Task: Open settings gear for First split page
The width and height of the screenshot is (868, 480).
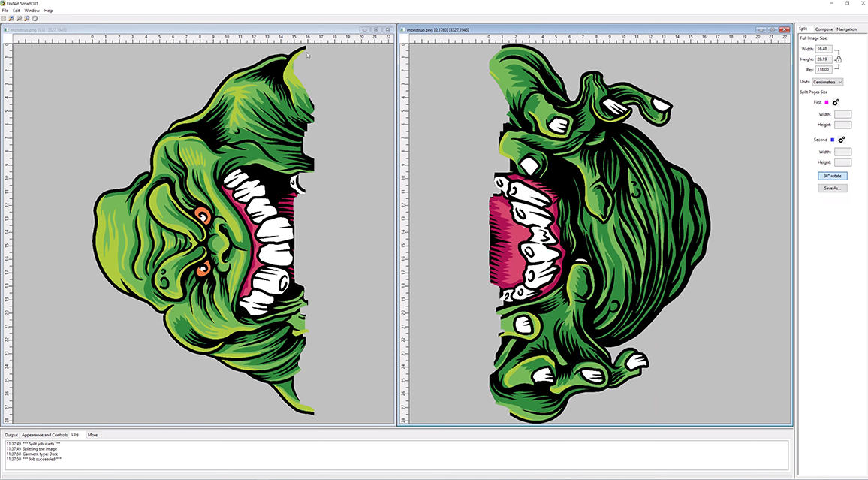Action: [836, 102]
